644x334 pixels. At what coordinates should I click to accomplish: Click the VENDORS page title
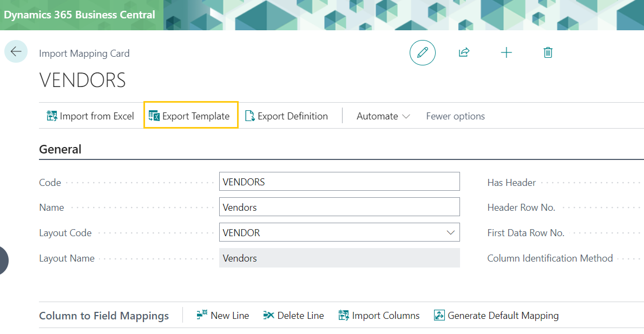tap(83, 80)
